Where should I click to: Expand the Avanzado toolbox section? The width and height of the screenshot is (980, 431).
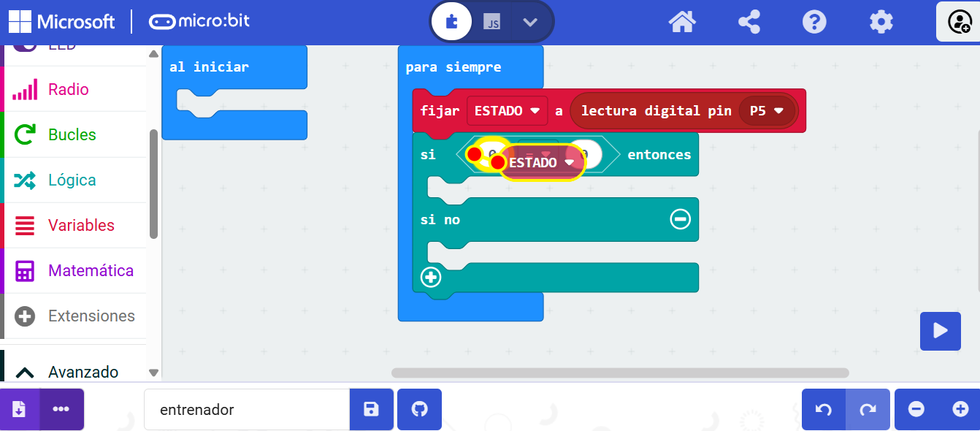coord(73,372)
